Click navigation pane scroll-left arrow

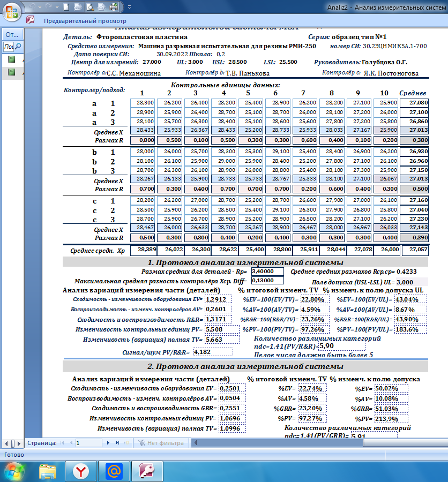(x=6, y=443)
